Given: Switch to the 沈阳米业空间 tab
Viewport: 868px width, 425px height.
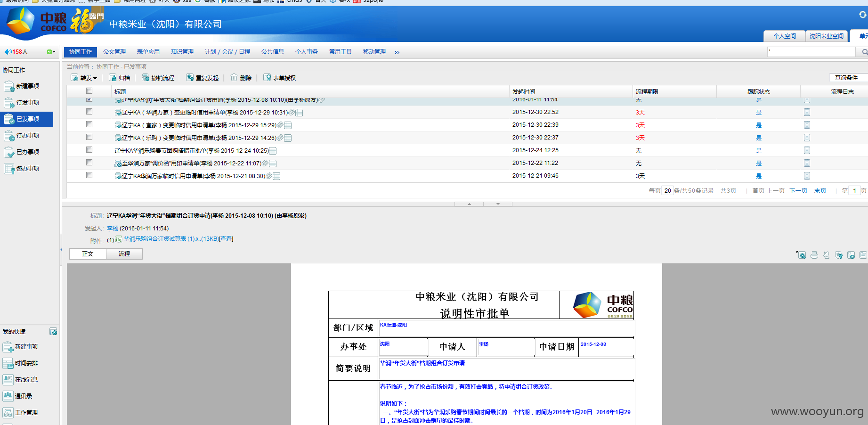Looking at the screenshot, I should 827,36.
